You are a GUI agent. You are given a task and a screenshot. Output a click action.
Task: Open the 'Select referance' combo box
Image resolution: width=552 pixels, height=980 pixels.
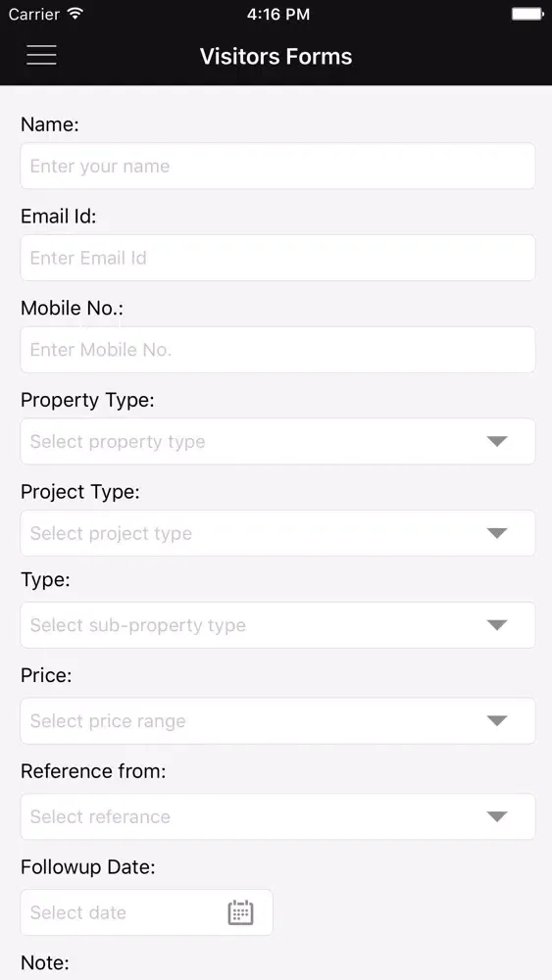point(277,816)
